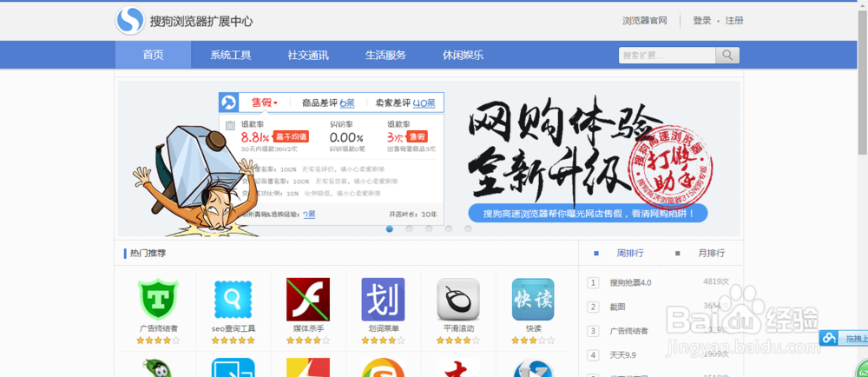
Task: Open 搜狗抢票4.0 in weekly ranking
Action: [630, 282]
